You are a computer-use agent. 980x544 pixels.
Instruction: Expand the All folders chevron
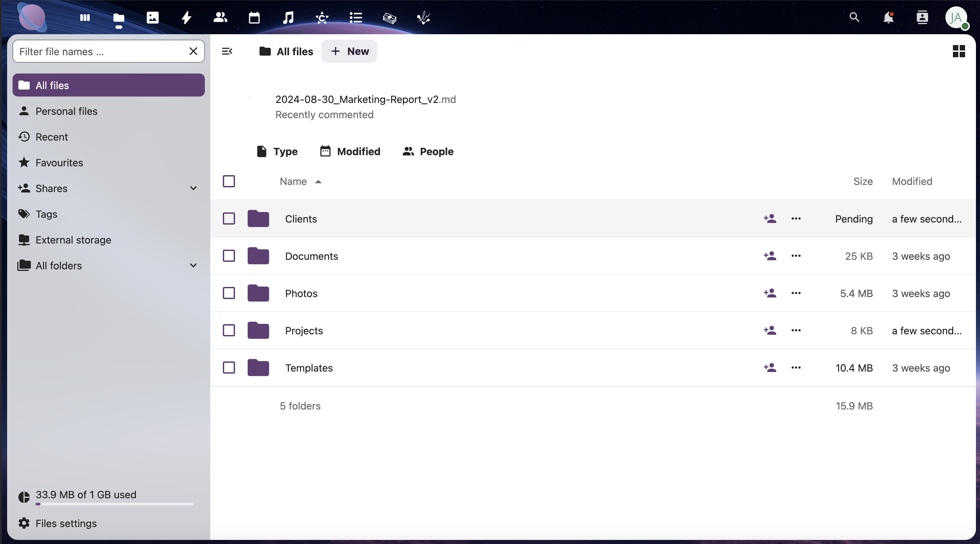[193, 266]
